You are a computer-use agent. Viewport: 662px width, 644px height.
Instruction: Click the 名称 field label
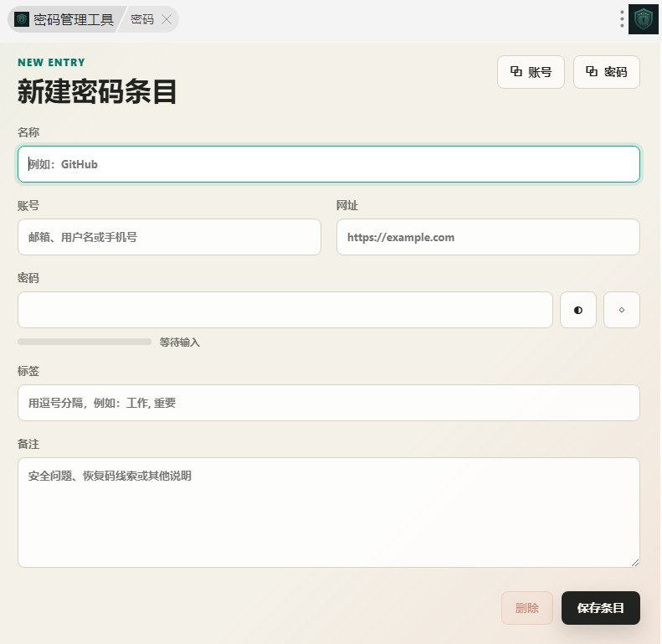pyautogui.click(x=28, y=132)
